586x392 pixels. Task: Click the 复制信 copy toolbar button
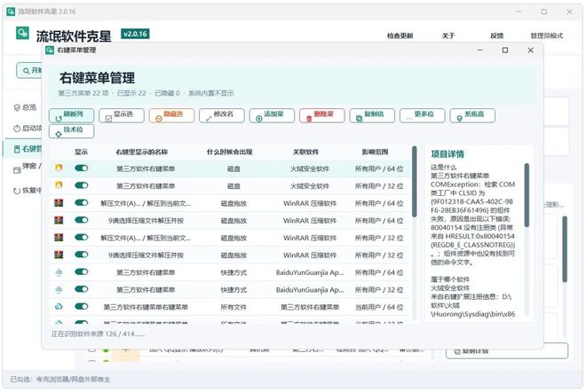tap(372, 115)
